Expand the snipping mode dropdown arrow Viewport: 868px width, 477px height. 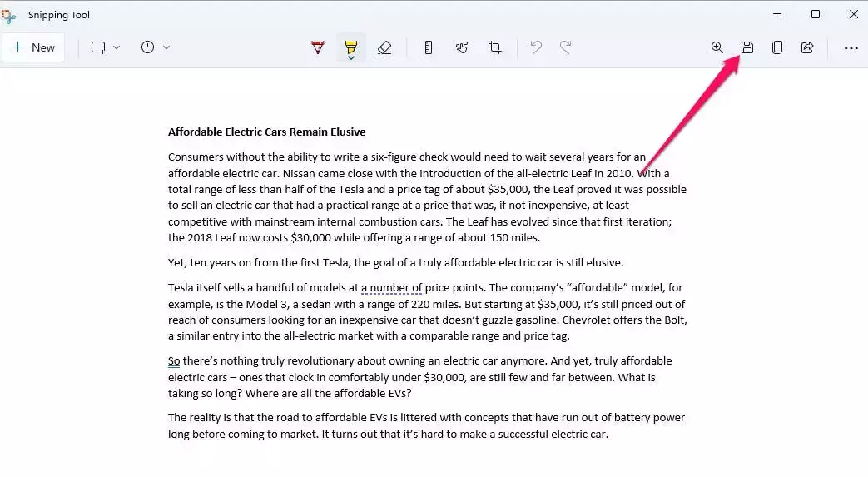coord(117,47)
